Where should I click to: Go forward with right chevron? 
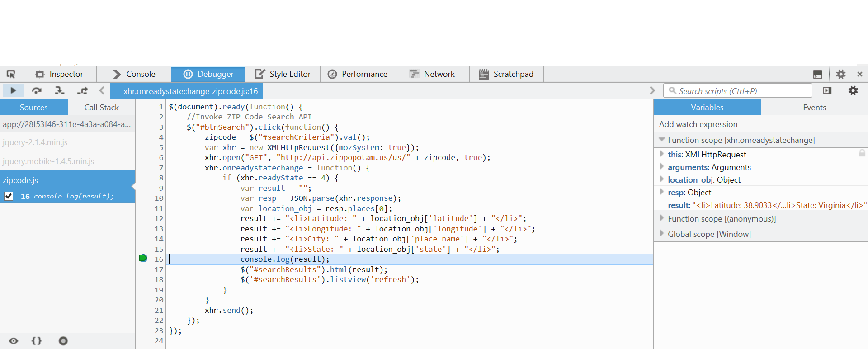pos(652,91)
